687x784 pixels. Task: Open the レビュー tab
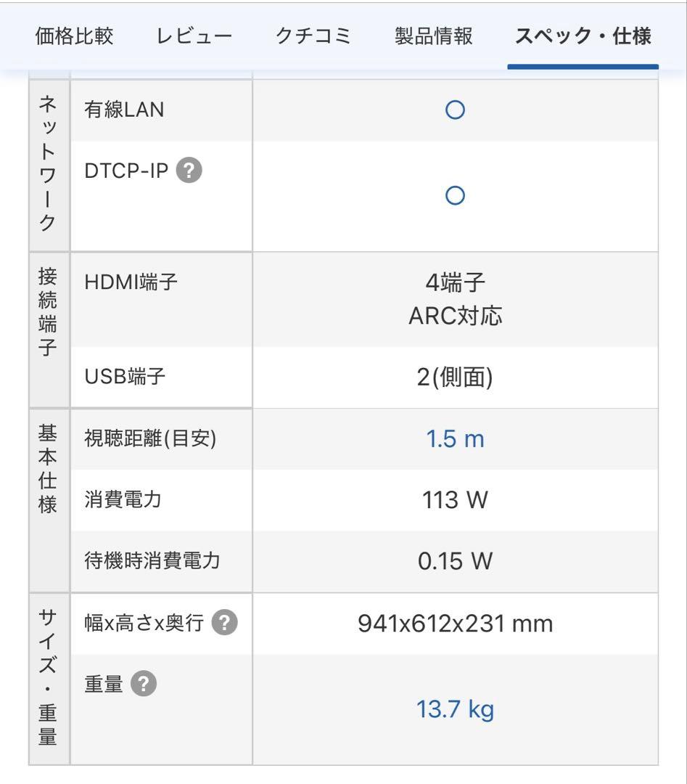[x=192, y=36]
